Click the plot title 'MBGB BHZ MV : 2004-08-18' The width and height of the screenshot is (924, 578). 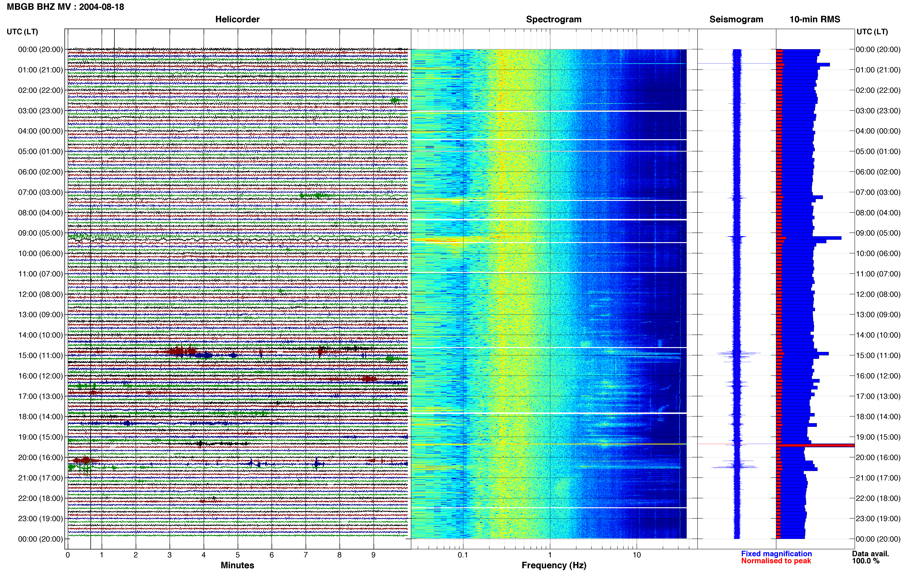coord(65,6)
